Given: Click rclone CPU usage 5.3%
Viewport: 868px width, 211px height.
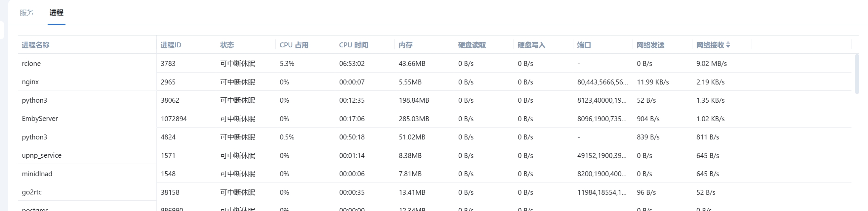Looking at the screenshot, I should pos(287,64).
